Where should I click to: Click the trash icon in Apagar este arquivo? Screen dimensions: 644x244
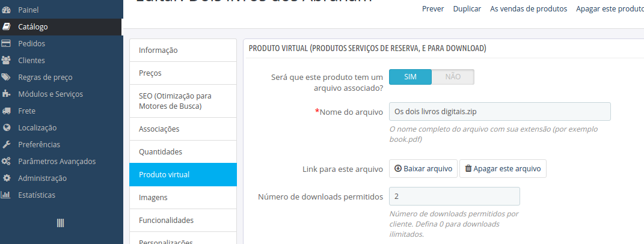coord(468,168)
